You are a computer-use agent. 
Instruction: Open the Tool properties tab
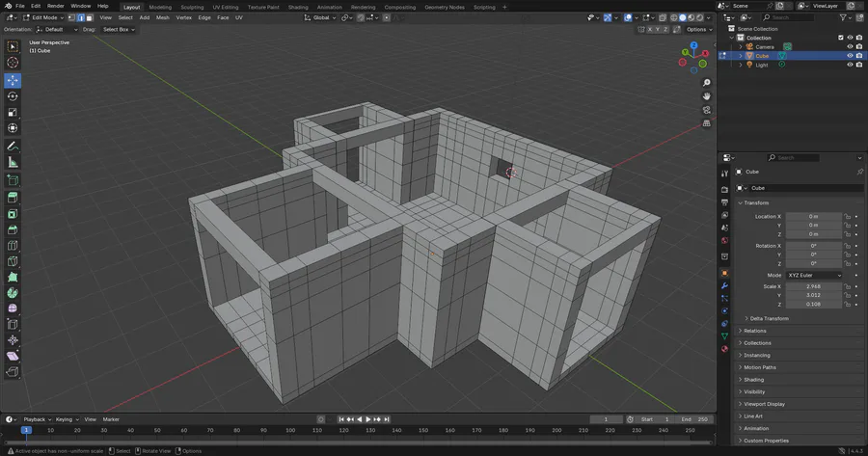coord(724,174)
